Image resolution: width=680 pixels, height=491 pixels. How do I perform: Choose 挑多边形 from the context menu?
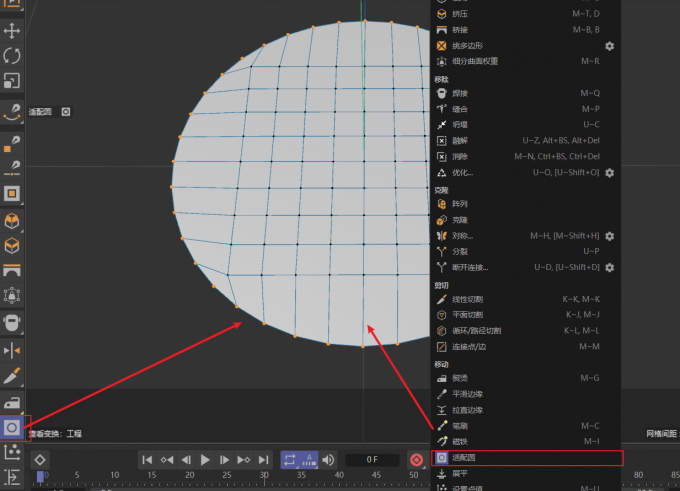pos(526,46)
